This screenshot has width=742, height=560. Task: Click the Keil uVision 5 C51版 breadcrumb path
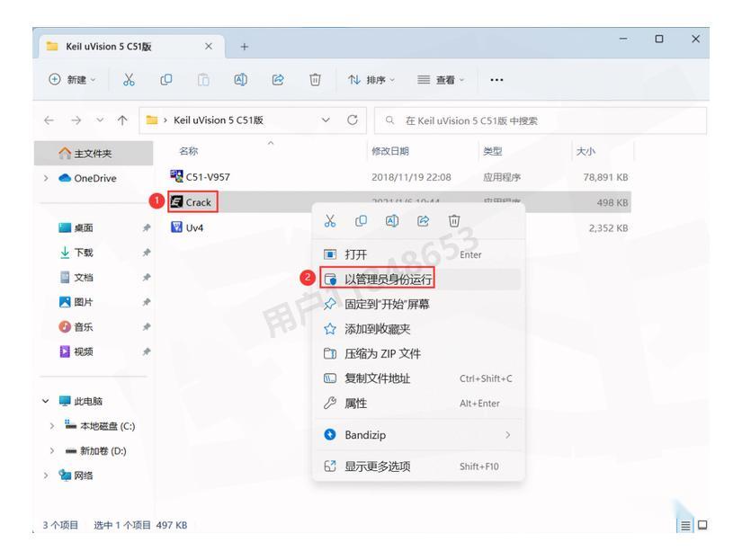(x=219, y=120)
